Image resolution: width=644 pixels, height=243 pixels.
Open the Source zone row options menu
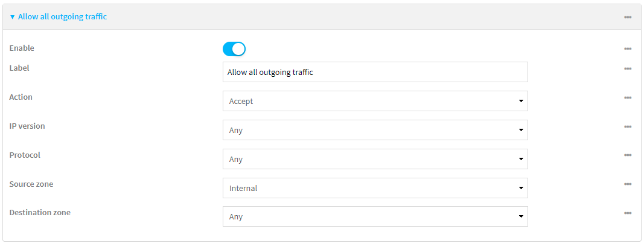(628, 184)
